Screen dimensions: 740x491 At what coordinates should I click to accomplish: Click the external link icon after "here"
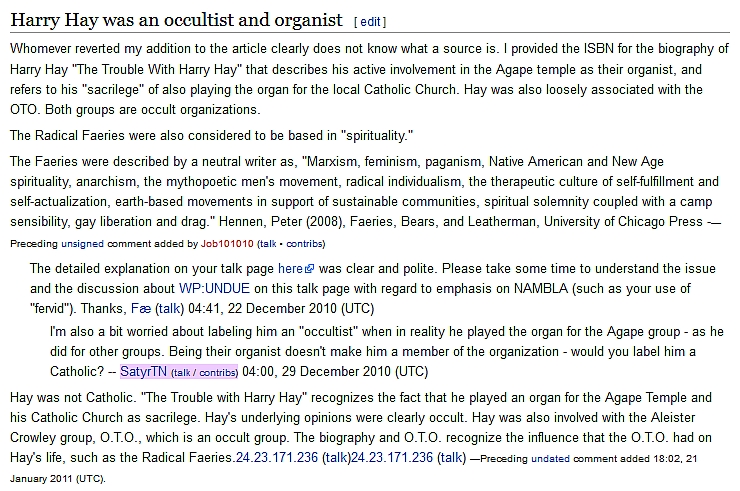point(311,270)
